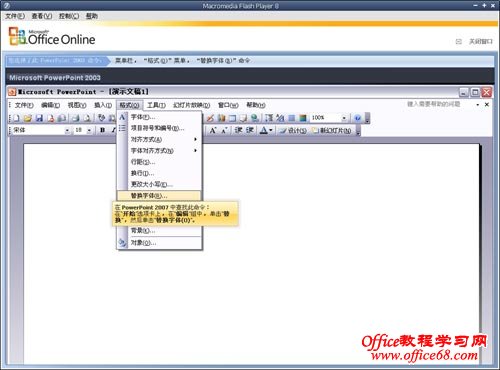Click the Insert Chart icon
This screenshot has height=370, width=500.
(221, 118)
